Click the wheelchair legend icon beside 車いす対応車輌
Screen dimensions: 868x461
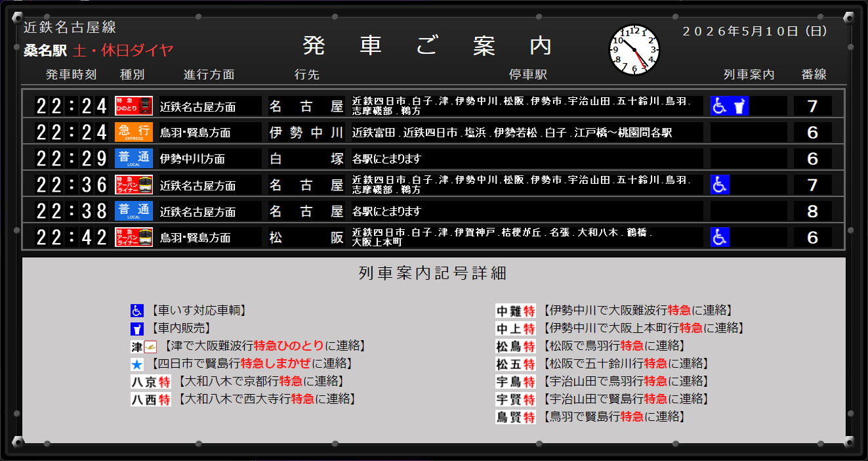pos(137,311)
